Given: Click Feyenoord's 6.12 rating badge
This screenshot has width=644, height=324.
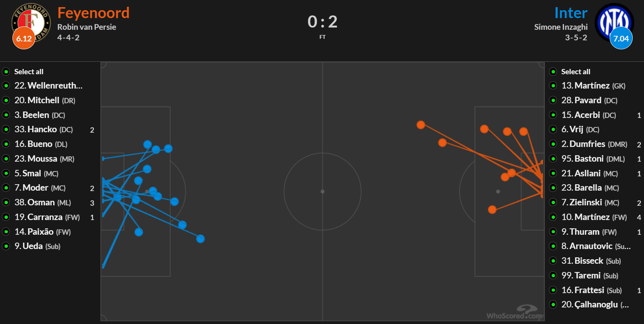Looking at the screenshot, I should (x=24, y=38).
